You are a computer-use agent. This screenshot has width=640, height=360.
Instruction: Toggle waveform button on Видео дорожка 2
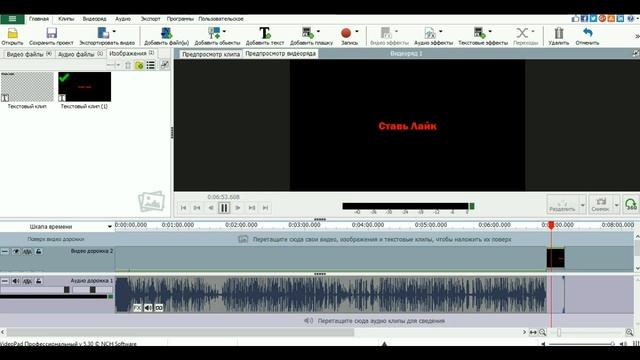pos(27,251)
